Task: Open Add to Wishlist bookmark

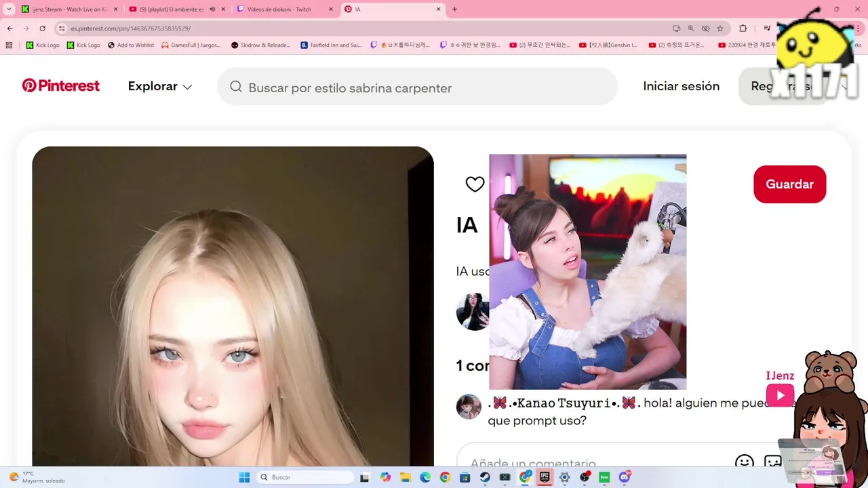Action: click(131, 45)
